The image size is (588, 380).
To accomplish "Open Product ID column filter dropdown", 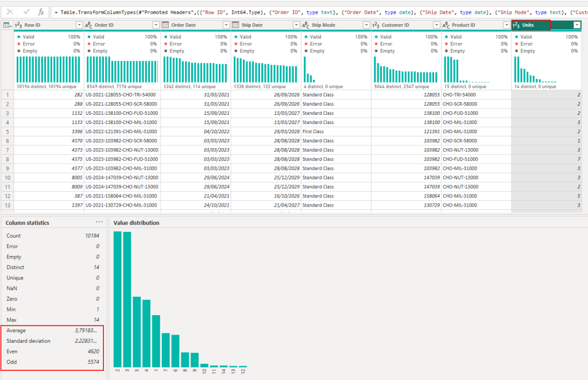I will point(506,25).
